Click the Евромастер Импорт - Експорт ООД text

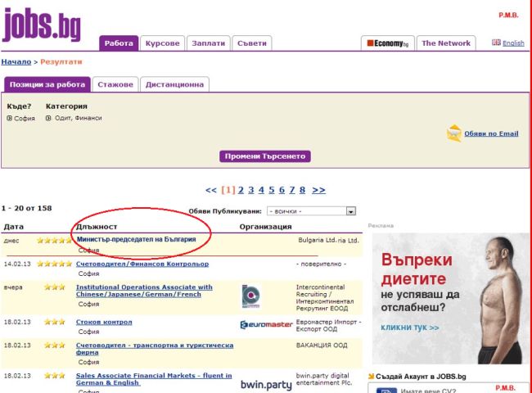(x=328, y=325)
